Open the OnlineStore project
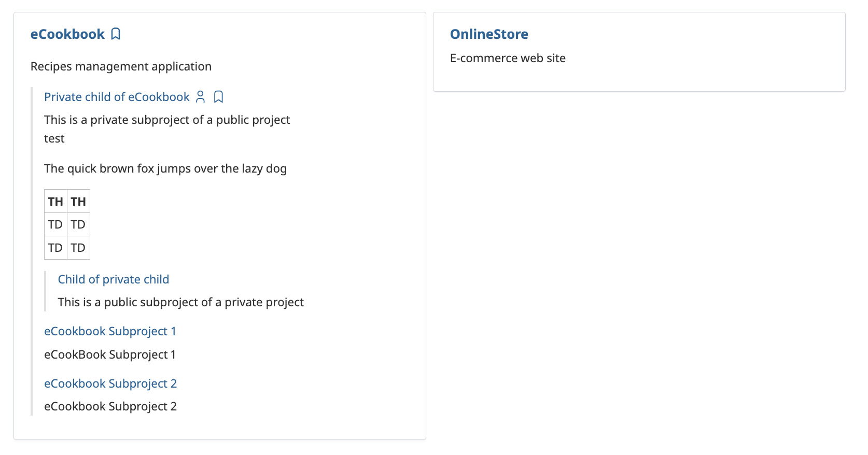Image resolution: width=868 pixels, height=455 pixels. (x=489, y=34)
